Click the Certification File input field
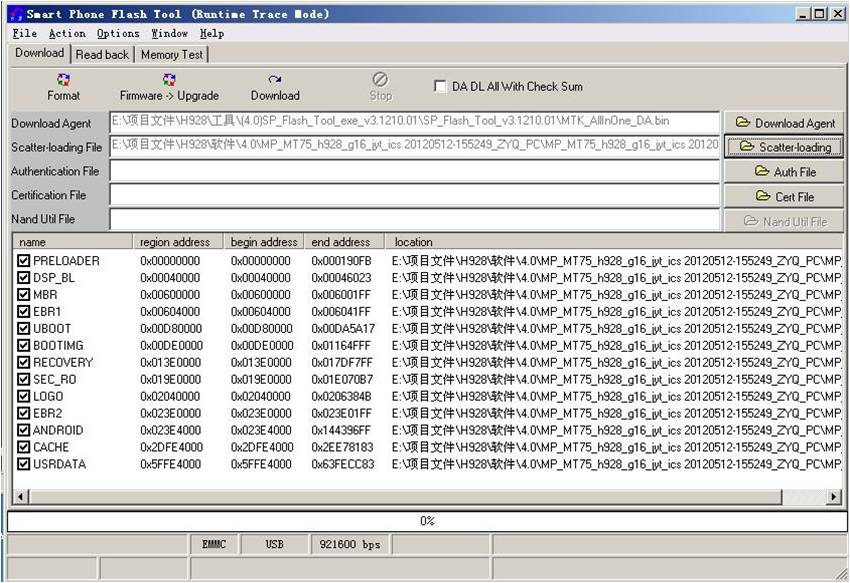This screenshot has height=583, width=850. (415, 195)
